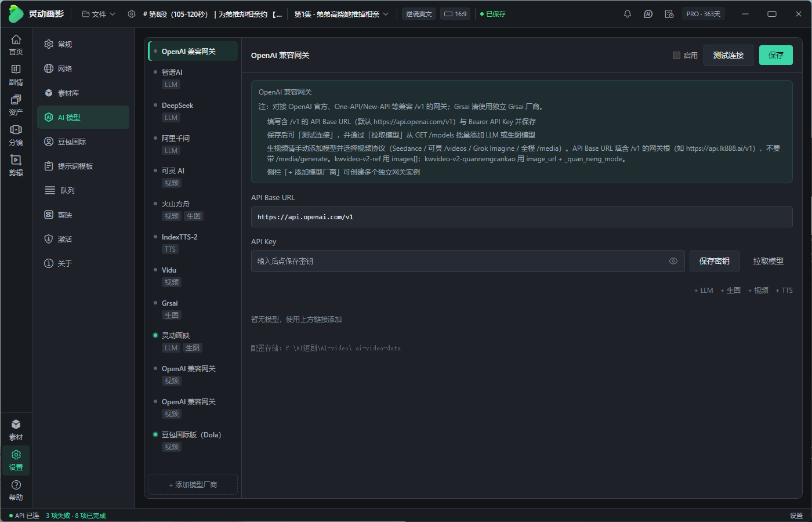The height and width of the screenshot is (522, 812).
Task: Open the 激活 activation page
Action: [x=83, y=239]
